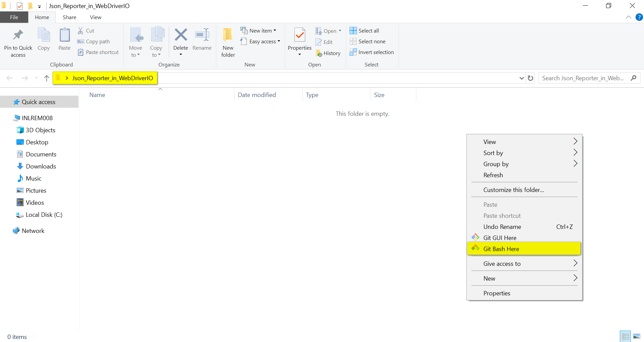Choose Properties in context menu
The image size is (644, 342).
point(524,293)
